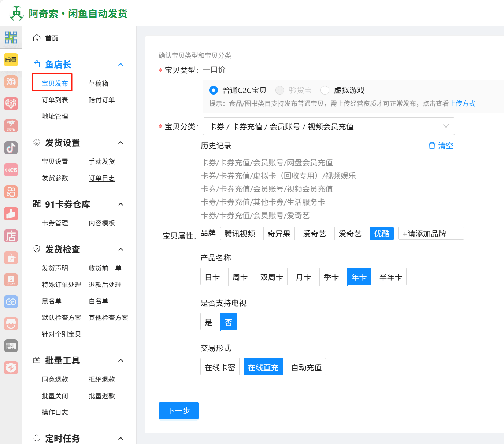Select 在线卡密 transaction form

220,367
